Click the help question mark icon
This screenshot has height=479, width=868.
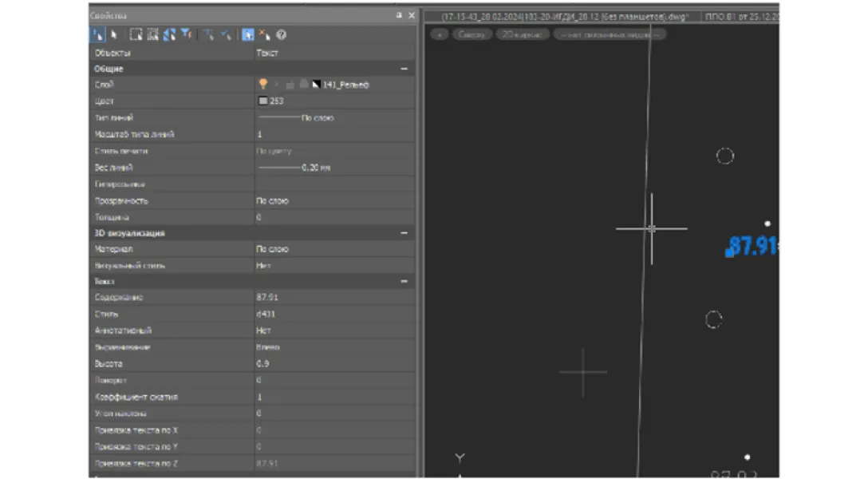point(281,35)
